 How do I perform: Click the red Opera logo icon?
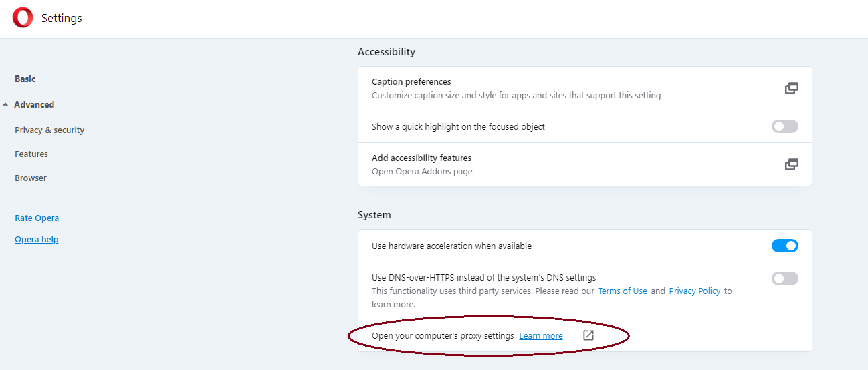[23, 18]
